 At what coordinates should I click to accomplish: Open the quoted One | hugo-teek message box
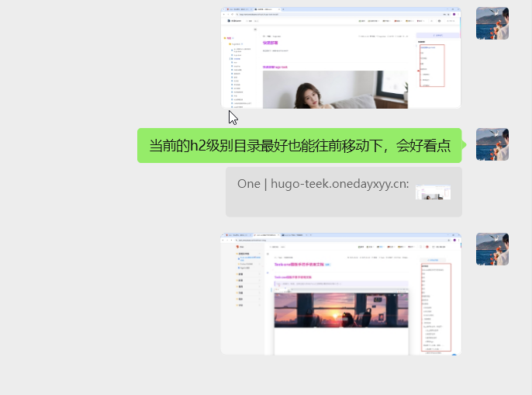click(x=344, y=191)
